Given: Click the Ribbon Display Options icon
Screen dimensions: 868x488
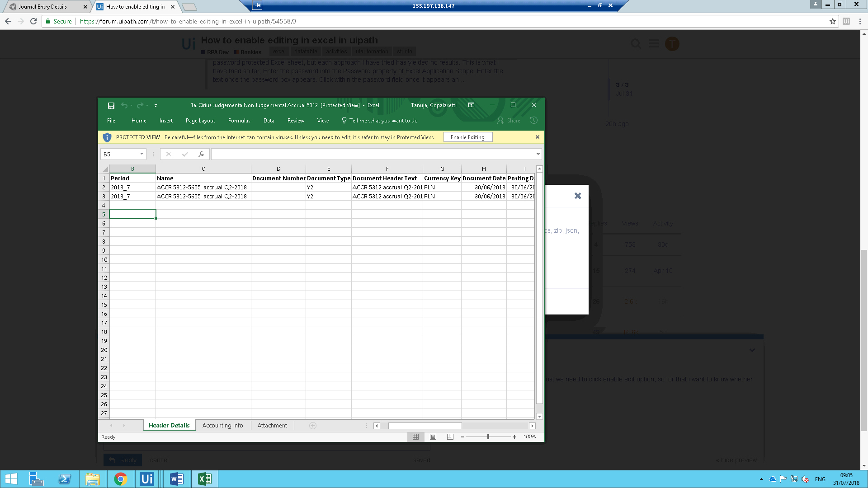Looking at the screenshot, I should [471, 105].
